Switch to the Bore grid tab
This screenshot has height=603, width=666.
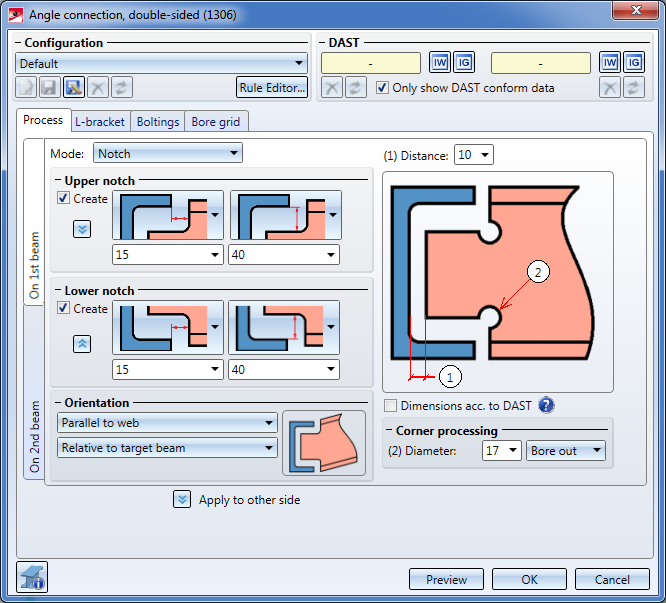216,122
